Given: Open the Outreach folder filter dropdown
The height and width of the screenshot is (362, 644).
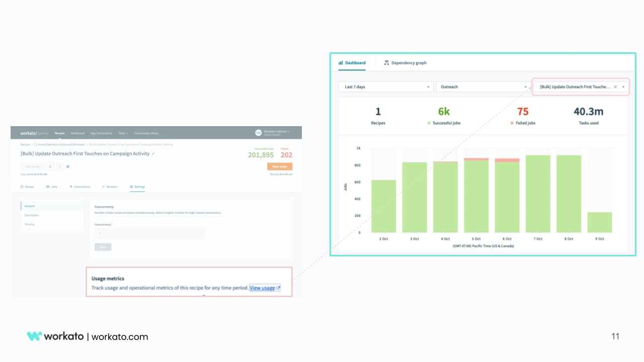Looking at the screenshot, I should pyautogui.click(x=484, y=87).
